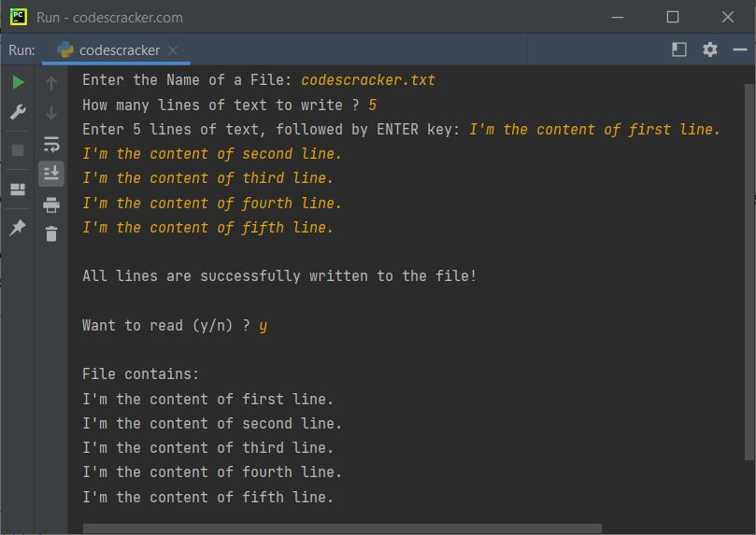Toggle tool window view mode icon
This screenshot has height=535, width=756.
point(678,49)
